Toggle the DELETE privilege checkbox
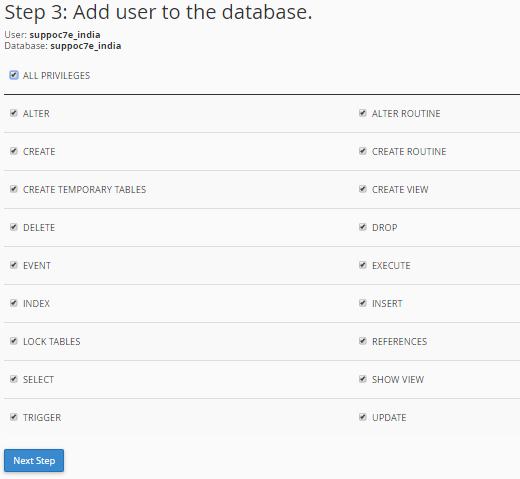 pyautogui.click(x=14, y=227)
